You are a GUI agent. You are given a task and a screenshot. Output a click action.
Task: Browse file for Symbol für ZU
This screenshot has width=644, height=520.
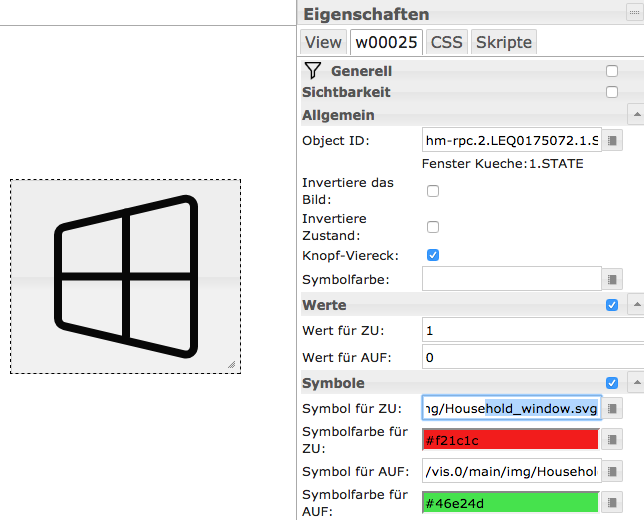click(x=613, y=409)
